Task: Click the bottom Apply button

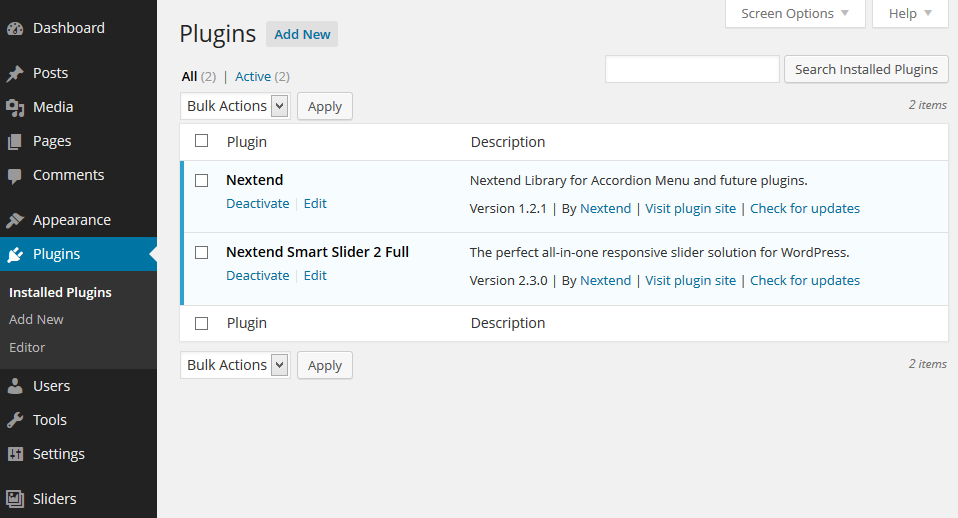Action: pyautogui.click(x=325, y=365)
